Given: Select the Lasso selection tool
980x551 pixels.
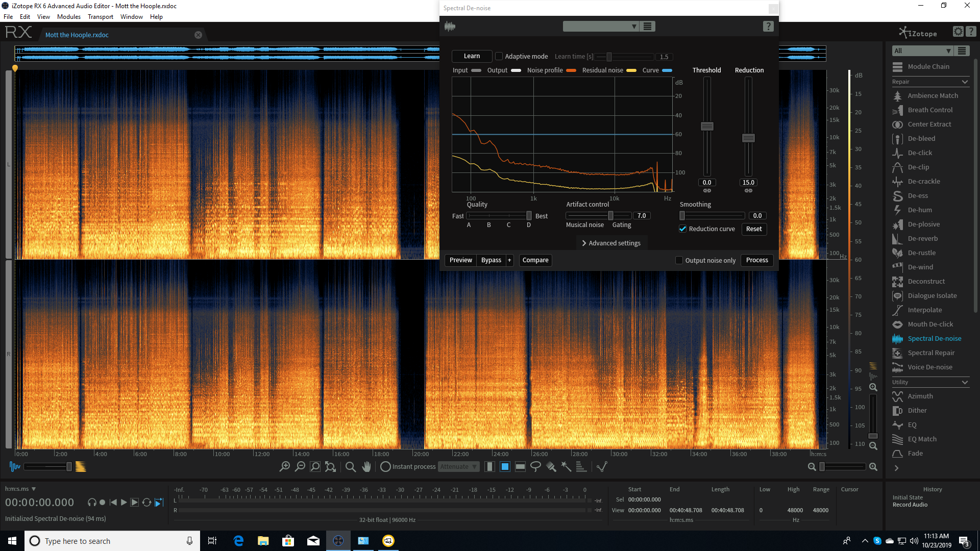Looking at the screenshot, I should (535, 466).
